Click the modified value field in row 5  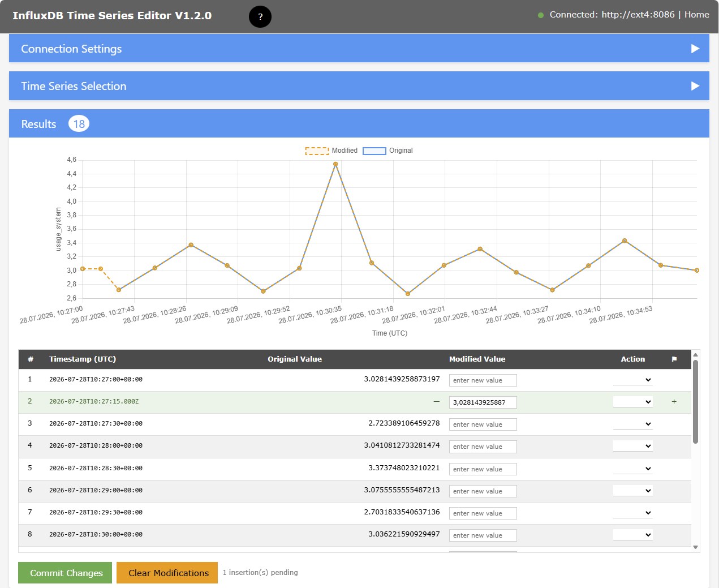tap(483, 469)
